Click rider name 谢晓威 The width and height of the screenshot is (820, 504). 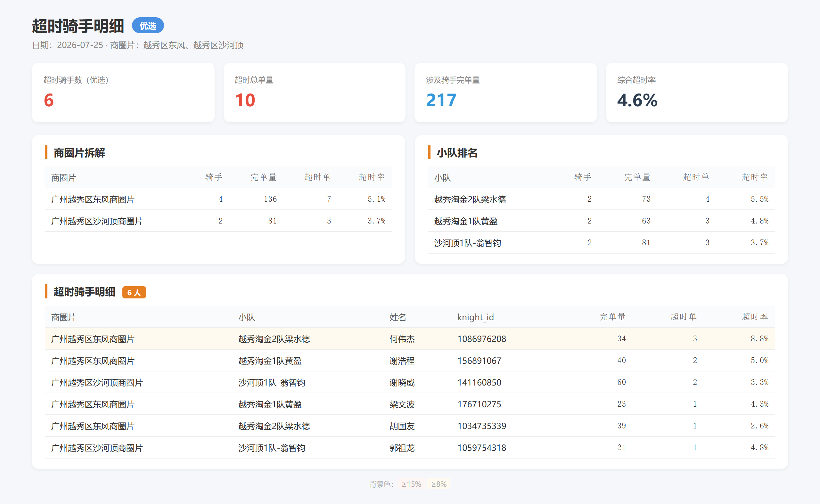(x=402, y=383)
